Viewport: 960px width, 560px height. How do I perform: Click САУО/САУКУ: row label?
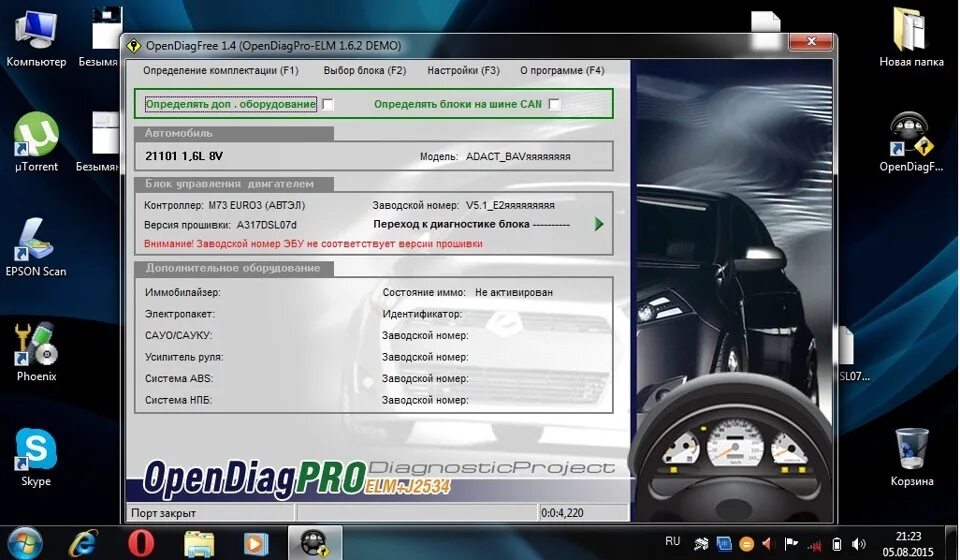coord(178,335)
